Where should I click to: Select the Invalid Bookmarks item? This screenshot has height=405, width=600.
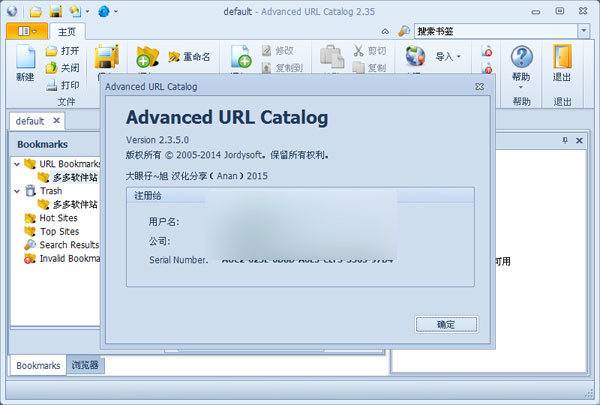click(62, 258)
